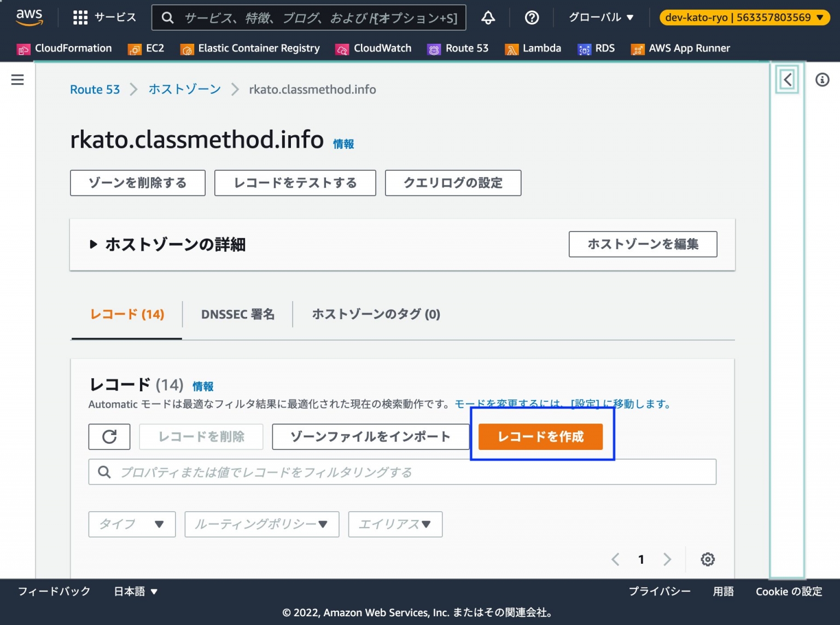This screenshot has width=840, height=625.
Task: Open the notifications bell
Action: tap(487, 17)
